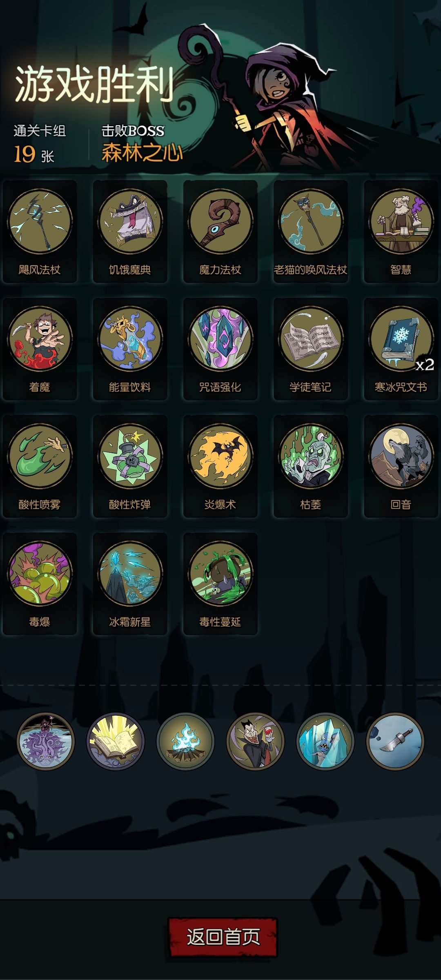View the 炎爆术 bat card
Viewport: 441px width, 980px height.
[x=220, y=466]
